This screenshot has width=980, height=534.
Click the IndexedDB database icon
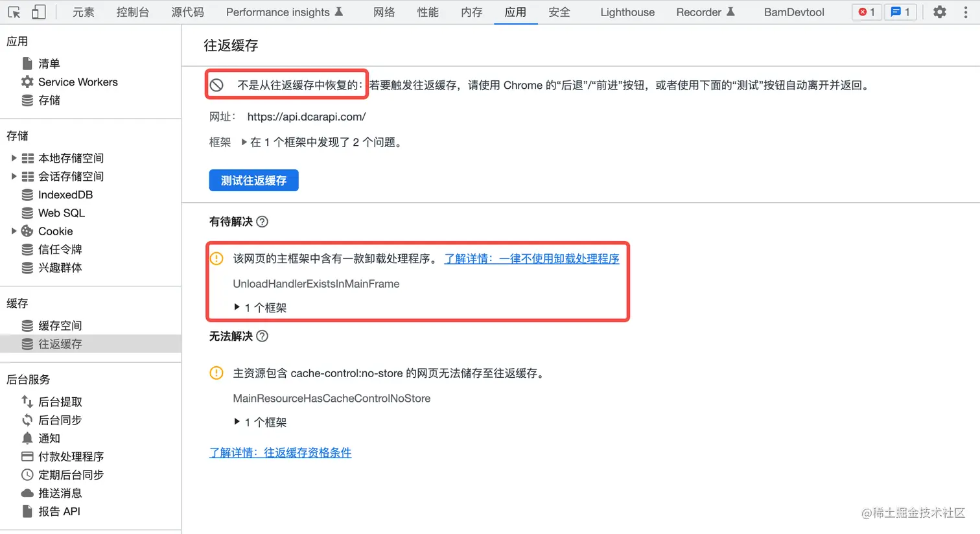(27, 194)
